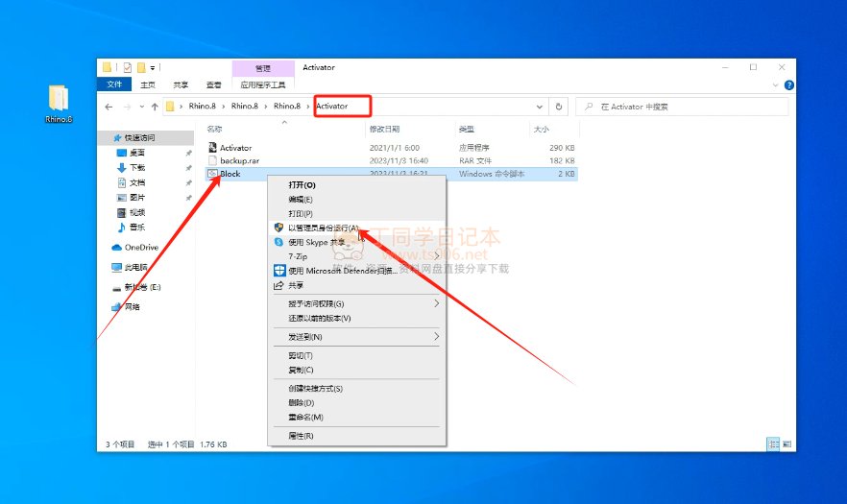847x504 pixels.
Task: Open the address bar history dropdown
Action: [543, 106]
